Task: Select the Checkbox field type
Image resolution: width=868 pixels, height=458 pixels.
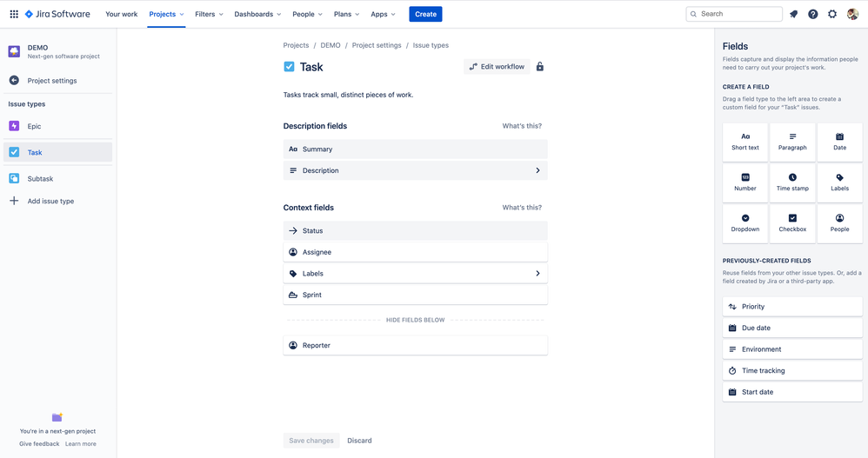Action: point(792,224)
